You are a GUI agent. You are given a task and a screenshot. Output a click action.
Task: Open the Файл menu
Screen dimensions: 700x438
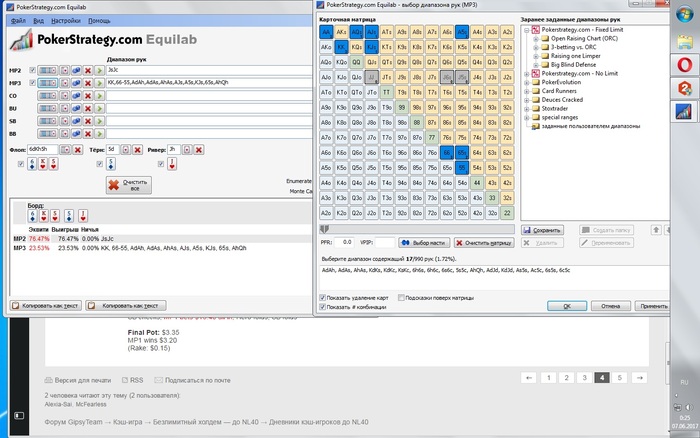point(18,21)
